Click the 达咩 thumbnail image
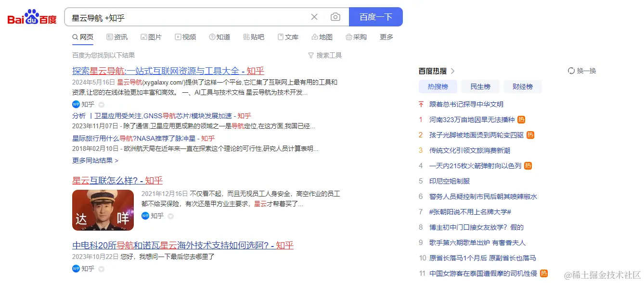The image size is (644, 283). click(x=103, y=210)
